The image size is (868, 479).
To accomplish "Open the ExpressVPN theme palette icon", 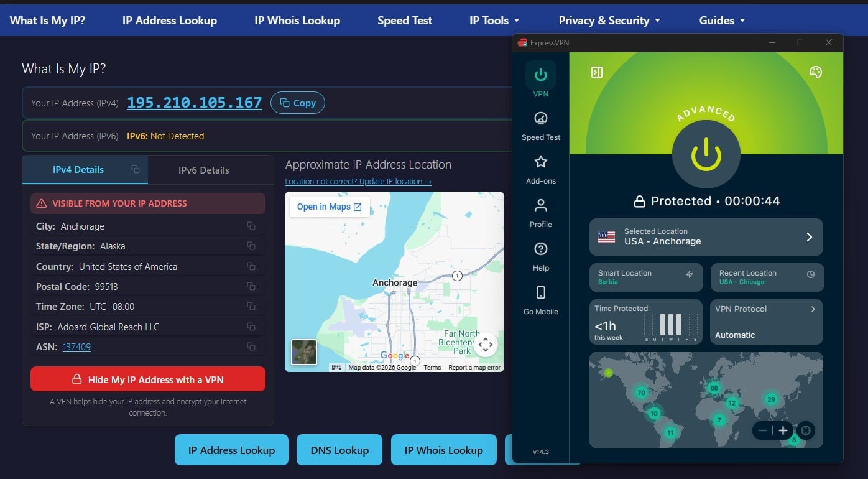I will (x=816, y=72).
